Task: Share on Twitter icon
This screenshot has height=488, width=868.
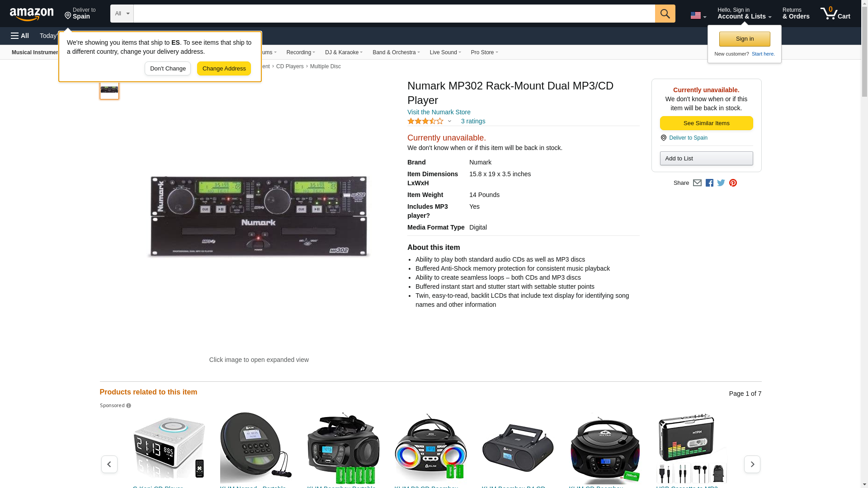Action: (721, 183)
